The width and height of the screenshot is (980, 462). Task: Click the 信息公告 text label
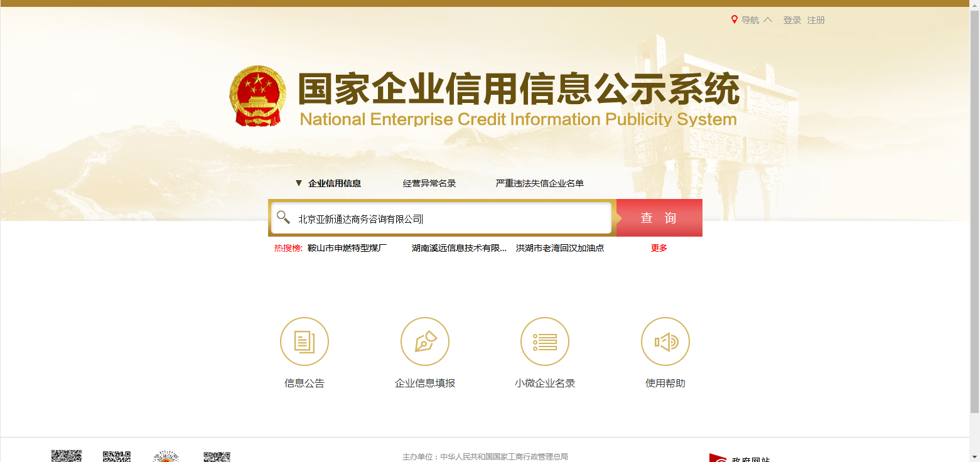point(304,383)
